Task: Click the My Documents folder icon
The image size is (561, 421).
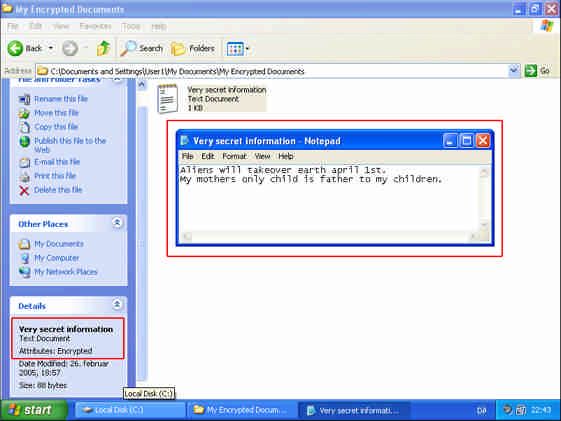Action: pyautogui.click(x=24, y=244)
